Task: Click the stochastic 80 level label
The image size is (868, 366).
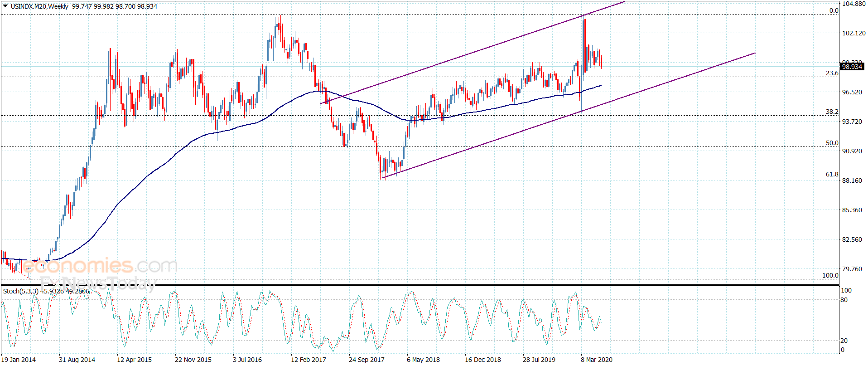Action: pyautogui.click(x=844, y=300)
